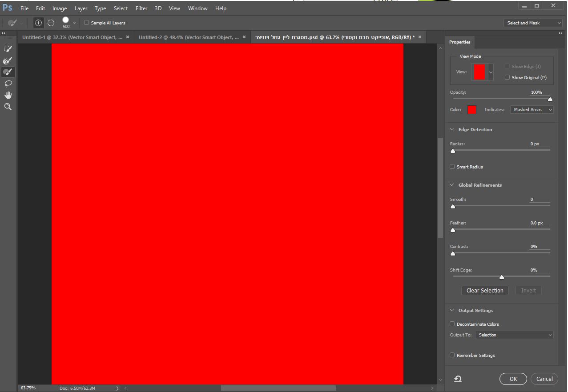Open the File menu
The image size is (568, 392).
click(24, 8)
